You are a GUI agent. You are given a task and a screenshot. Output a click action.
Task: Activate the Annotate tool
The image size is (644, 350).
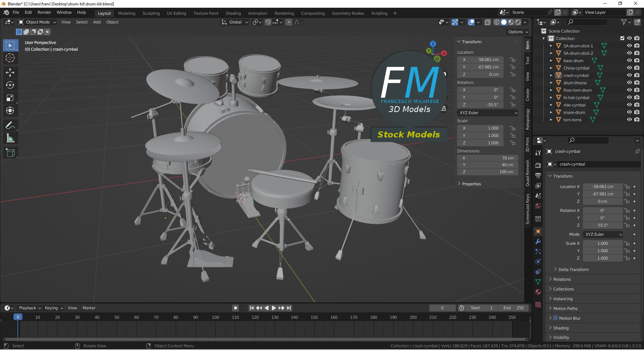click(x=10, y=126)
